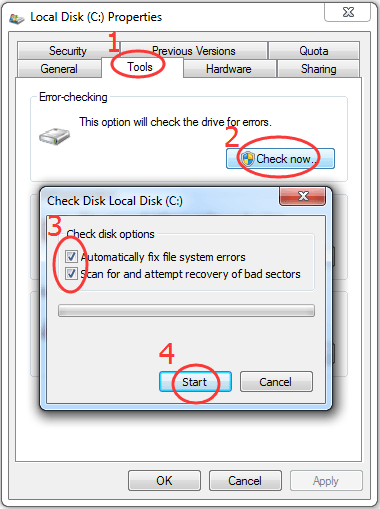Toggle Scan for and attempt recovery checkbox
The height and width of the screenshot is (509, 380).
coord(71,274)
